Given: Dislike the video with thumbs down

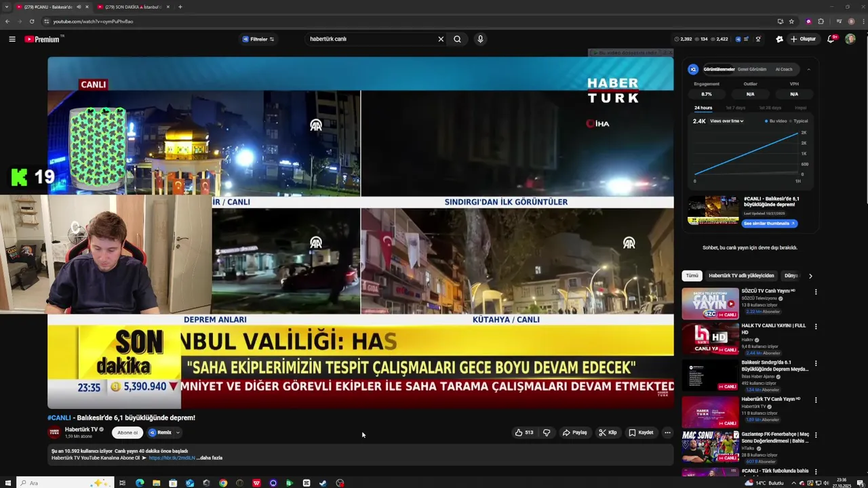Looking at the screenshot, I should (x=547, y=432).
